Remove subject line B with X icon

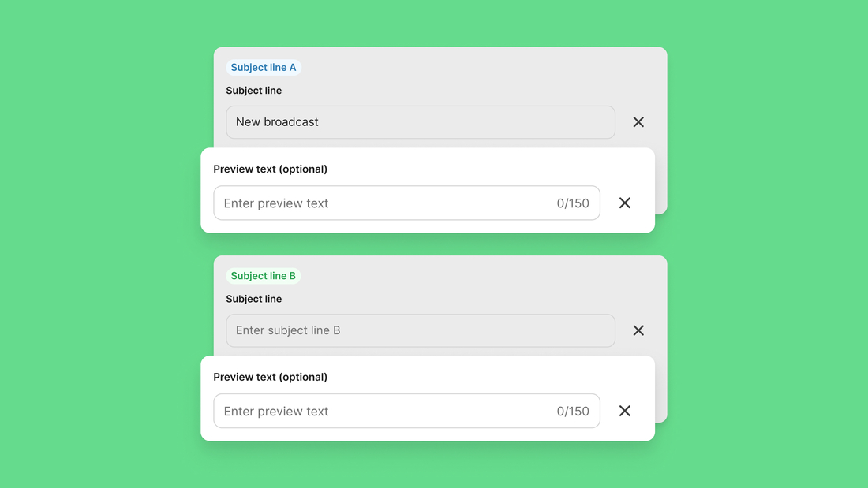638,331
